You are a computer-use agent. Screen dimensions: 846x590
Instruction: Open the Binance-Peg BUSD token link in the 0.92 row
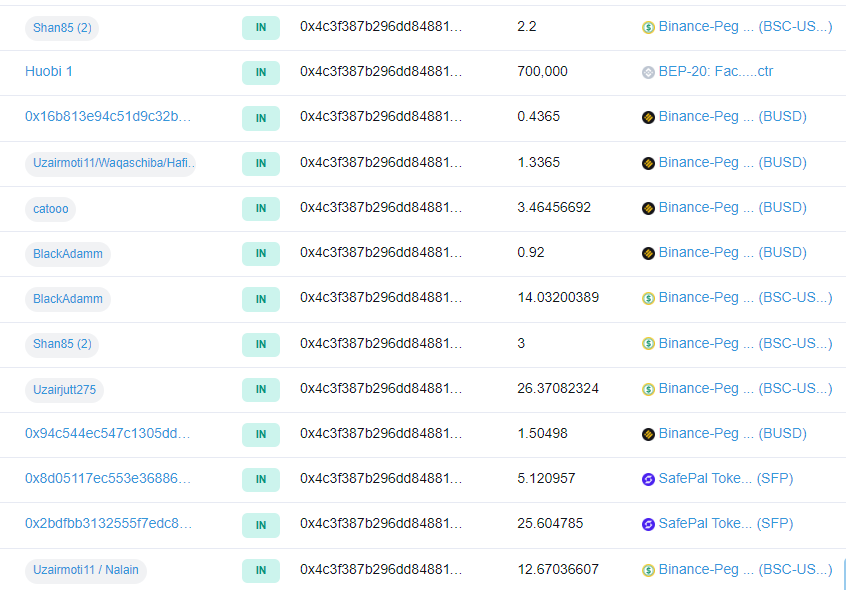pos(733,252)
